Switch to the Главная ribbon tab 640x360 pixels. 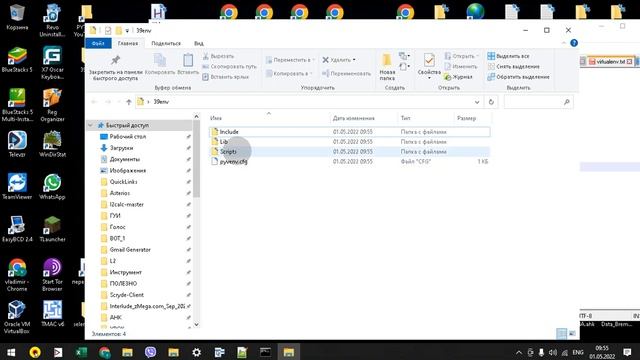(x=128, y=43)
